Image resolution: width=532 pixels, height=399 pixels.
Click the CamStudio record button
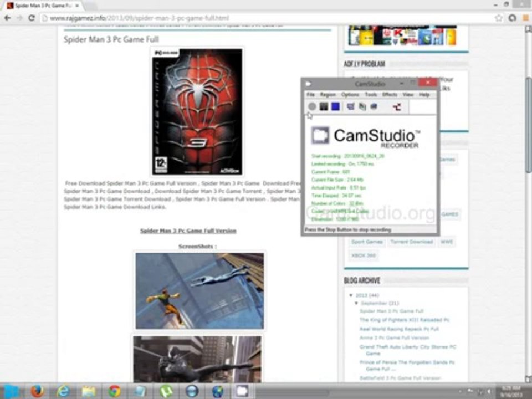312,106
